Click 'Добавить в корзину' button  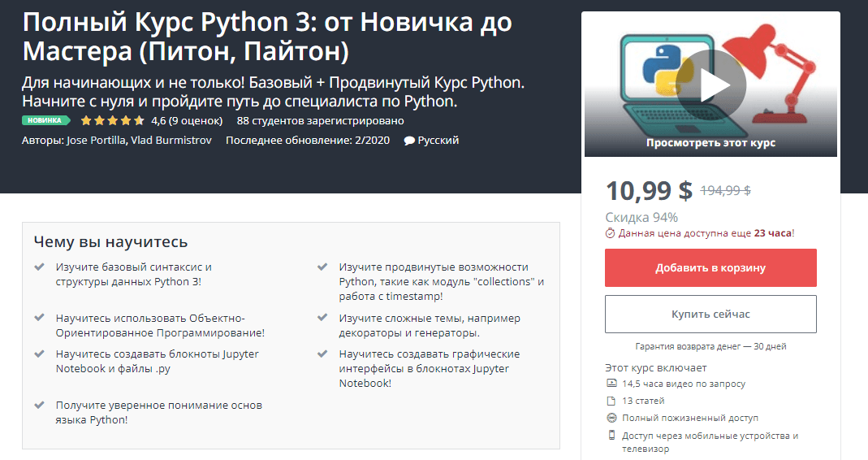pyautogui.click(x=710, y=267)
